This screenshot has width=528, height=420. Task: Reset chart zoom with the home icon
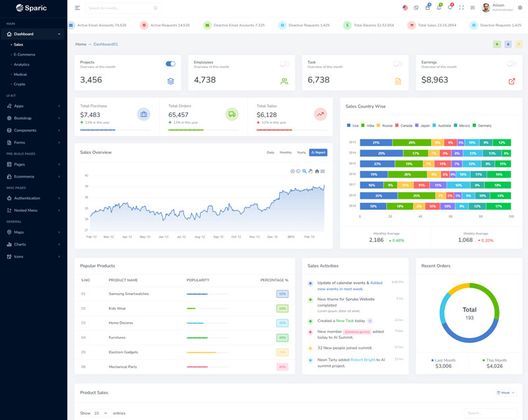(317, 171)
